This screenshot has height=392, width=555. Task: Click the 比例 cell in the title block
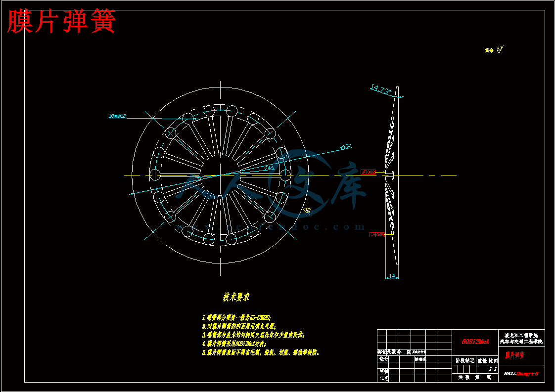point(493,361)
